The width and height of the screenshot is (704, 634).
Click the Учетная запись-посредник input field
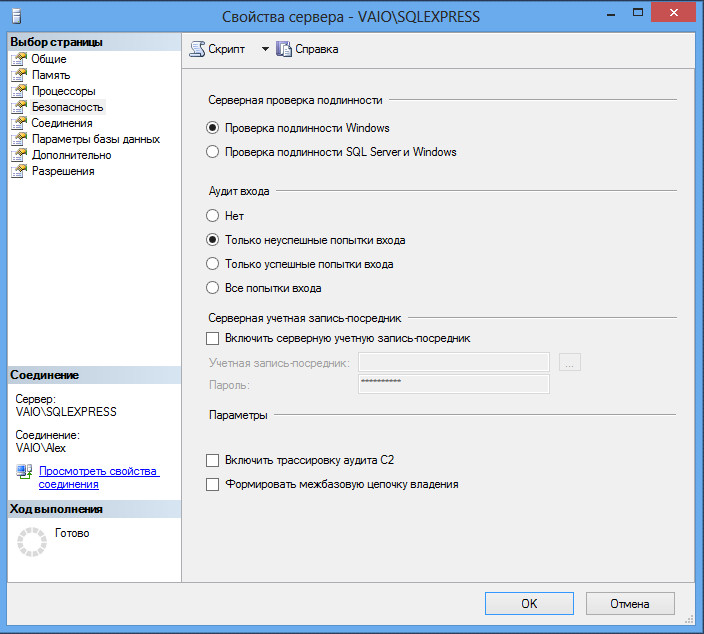coord(453,362)
